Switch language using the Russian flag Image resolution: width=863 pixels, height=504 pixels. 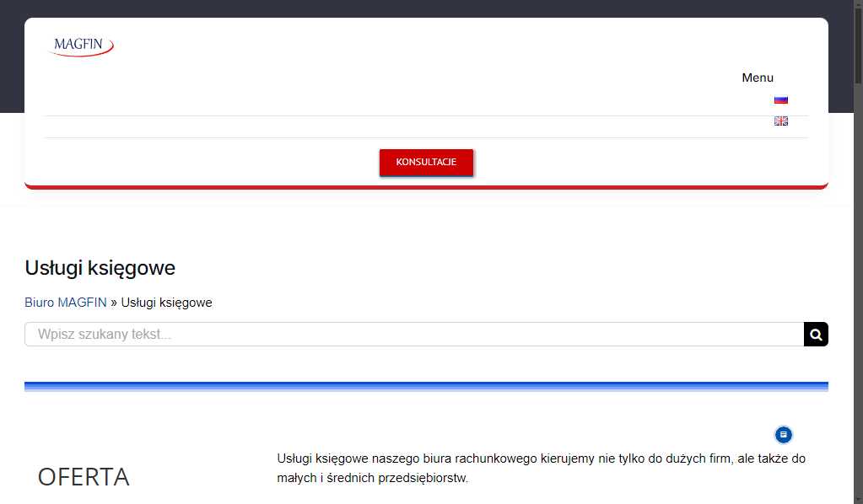780,99
